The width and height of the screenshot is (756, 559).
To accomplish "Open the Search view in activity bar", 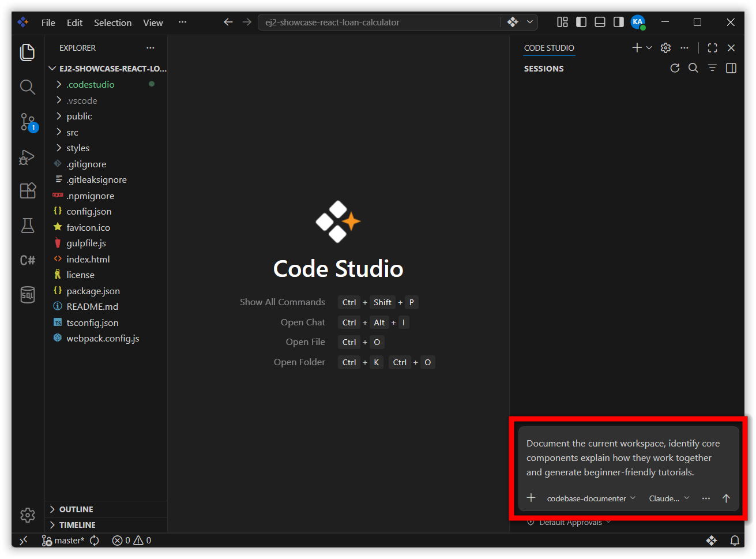I will (28, 87).
